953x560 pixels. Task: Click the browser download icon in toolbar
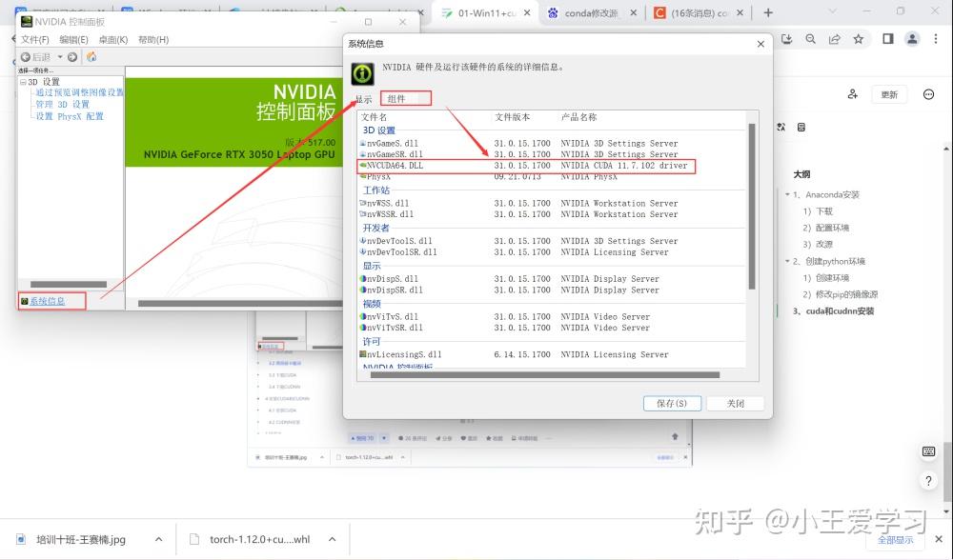pos(786,40)
